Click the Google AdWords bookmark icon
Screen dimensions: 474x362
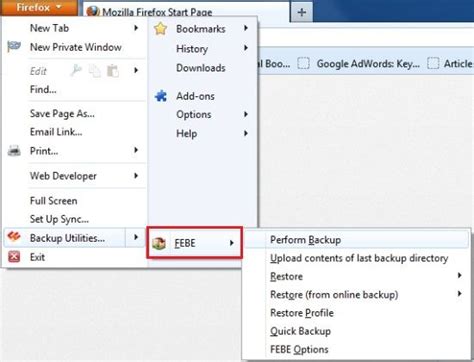(303, 63)
